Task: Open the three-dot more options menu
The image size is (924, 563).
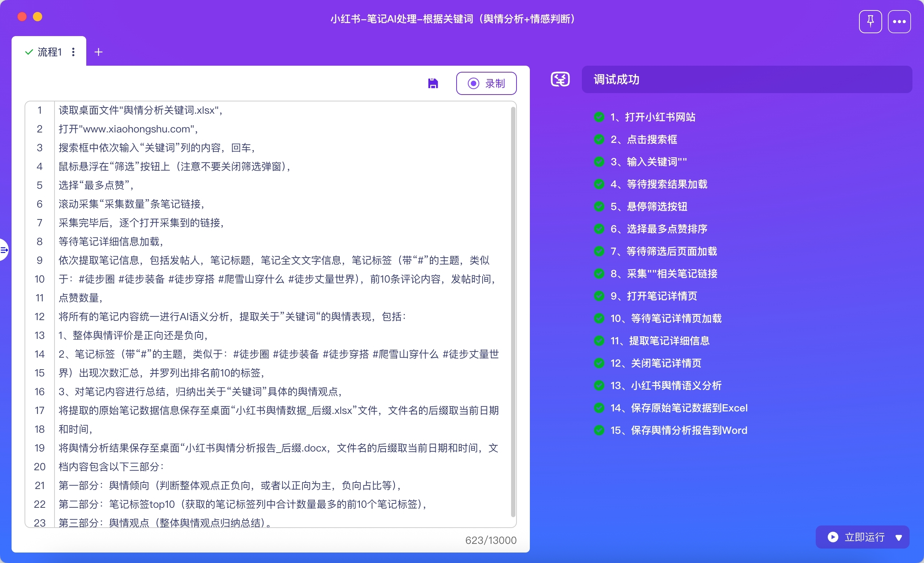Action: pyautogui.click(x=899, y=21)
